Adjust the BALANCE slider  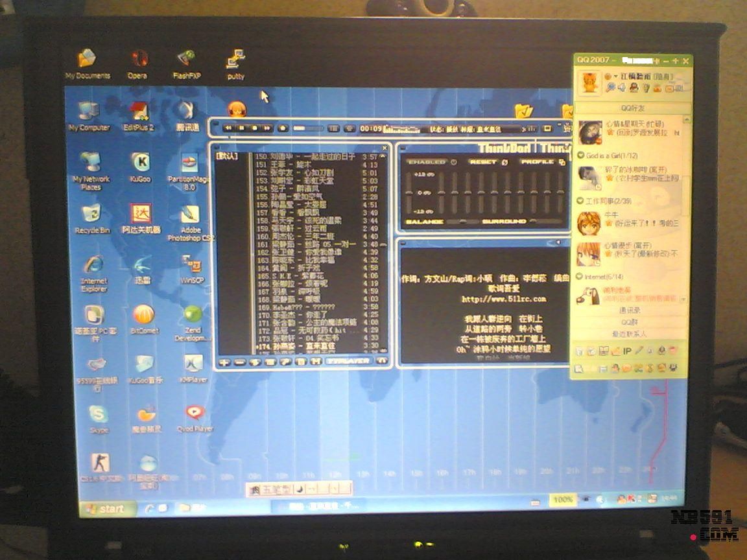tap(462, 222)
